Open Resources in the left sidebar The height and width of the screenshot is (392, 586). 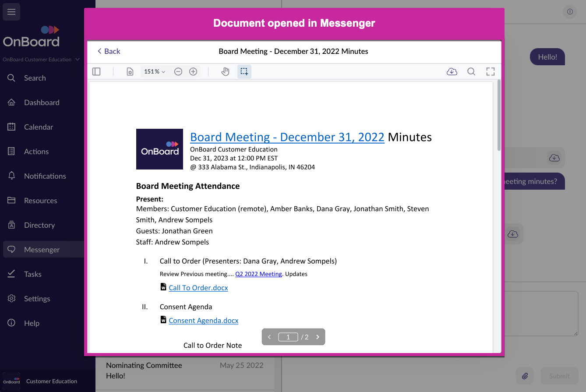[x=40, y=201]
